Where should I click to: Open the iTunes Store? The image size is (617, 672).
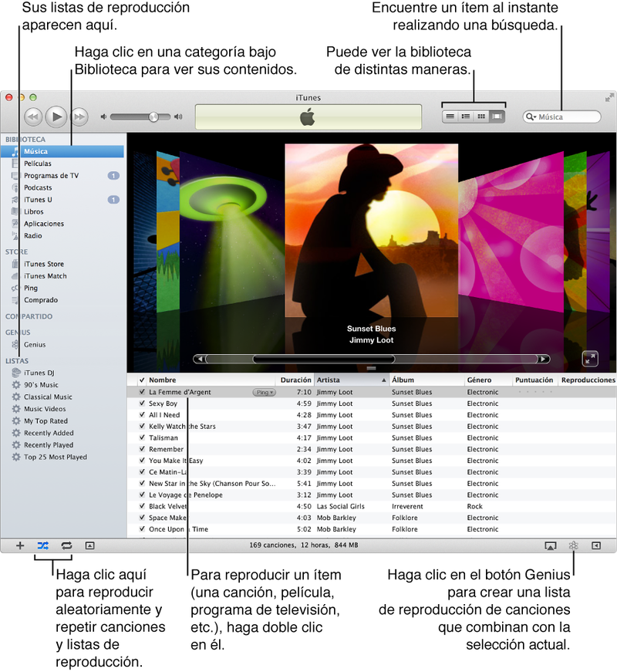tap(44, 264)
